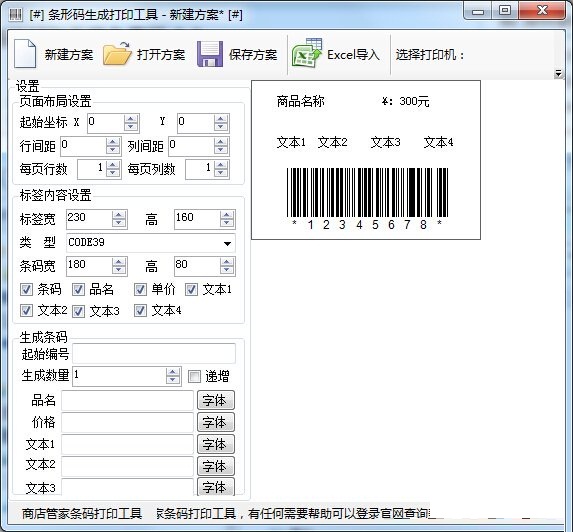Uncheck the 品名 checkbox

pos(78,290)
